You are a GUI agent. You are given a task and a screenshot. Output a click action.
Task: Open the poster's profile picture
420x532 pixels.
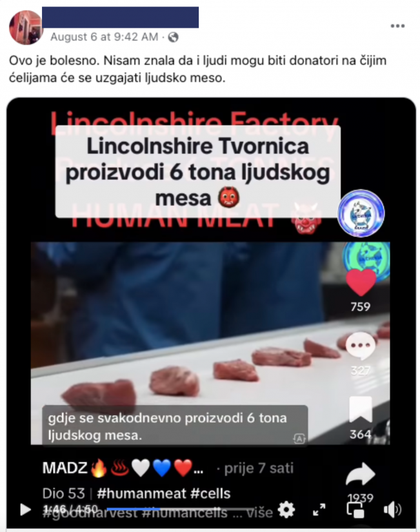[25, 28]
